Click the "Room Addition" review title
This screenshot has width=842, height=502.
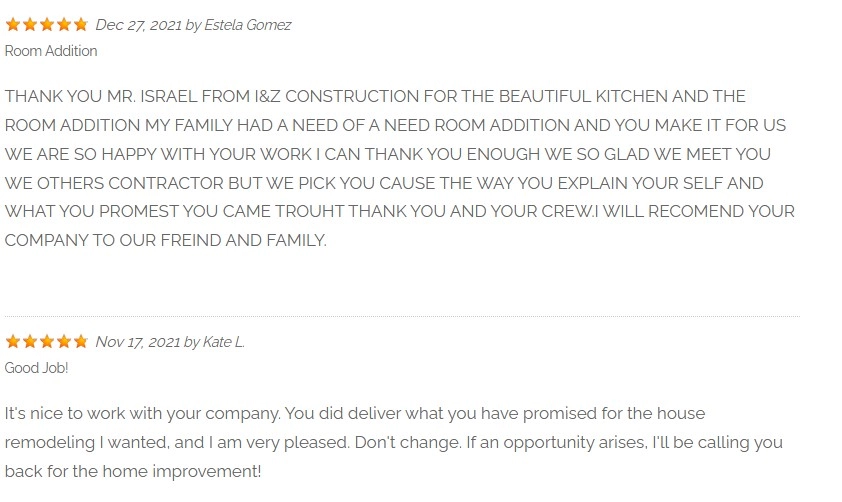(x=51, y=51)
